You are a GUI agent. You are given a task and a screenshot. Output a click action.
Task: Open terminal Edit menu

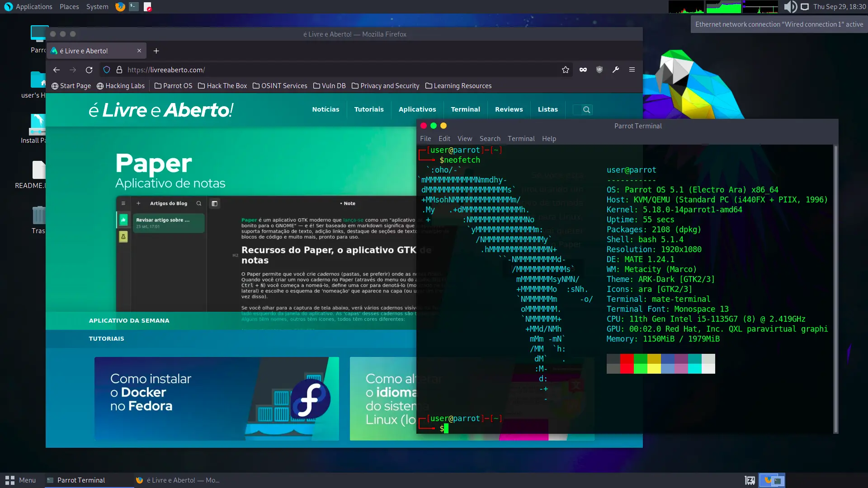coord(444,139)
